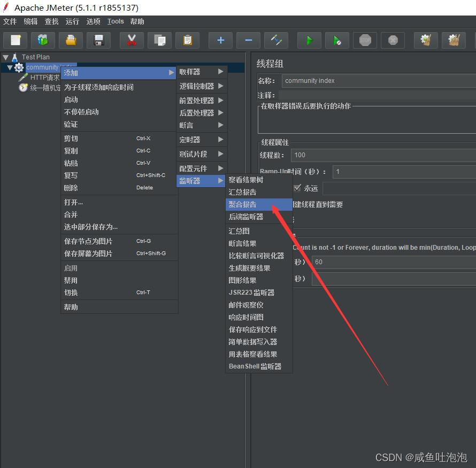Expand the 取样器 submenu
The height and width of the screenshot is (468, 476).
tap(202, 72)
